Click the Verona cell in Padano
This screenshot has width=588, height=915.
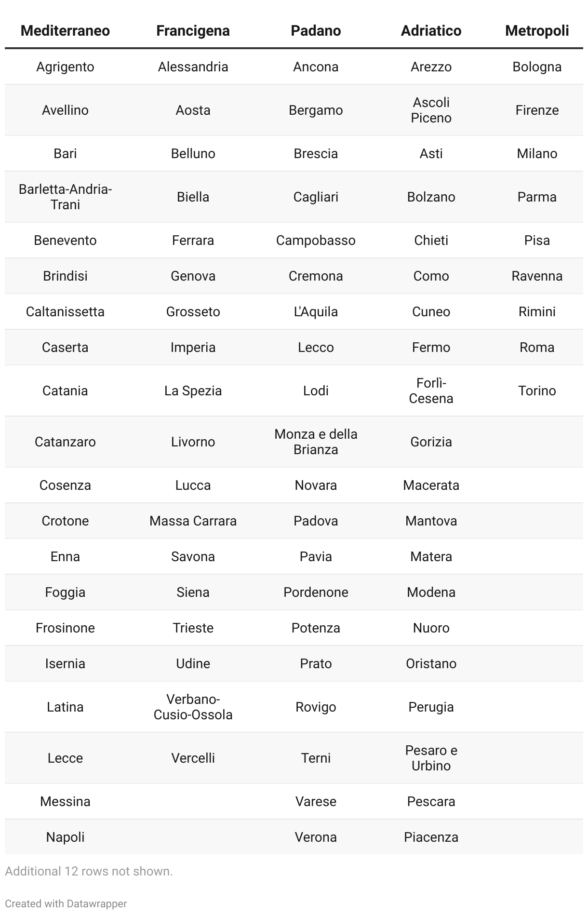click(316, 837)
